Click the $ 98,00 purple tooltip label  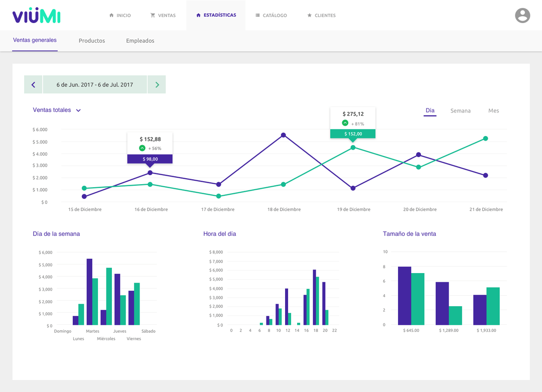pos(150,159)
